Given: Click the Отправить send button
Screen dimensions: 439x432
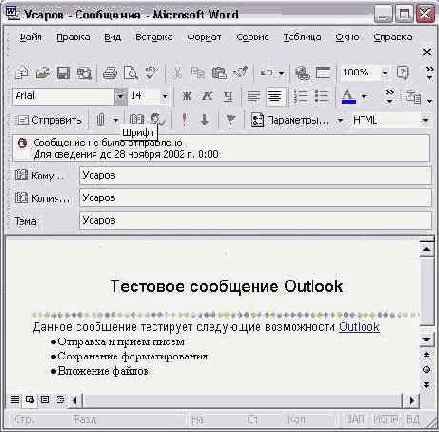Looking at the screenshot, I should (49, 120).
